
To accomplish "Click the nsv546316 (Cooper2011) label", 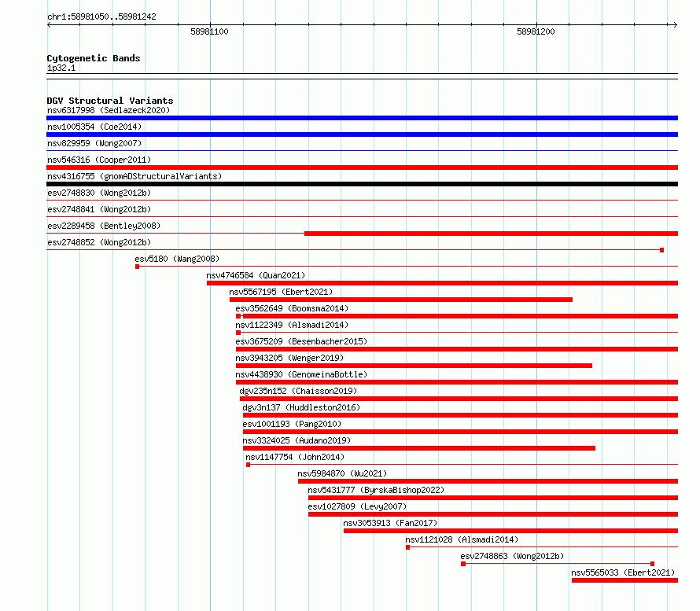I will (99, 160).
